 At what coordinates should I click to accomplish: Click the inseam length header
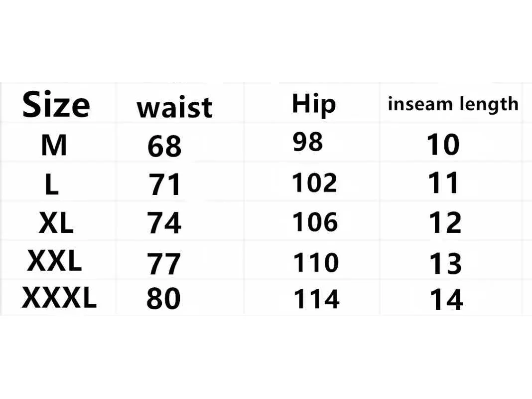[453, 104]
